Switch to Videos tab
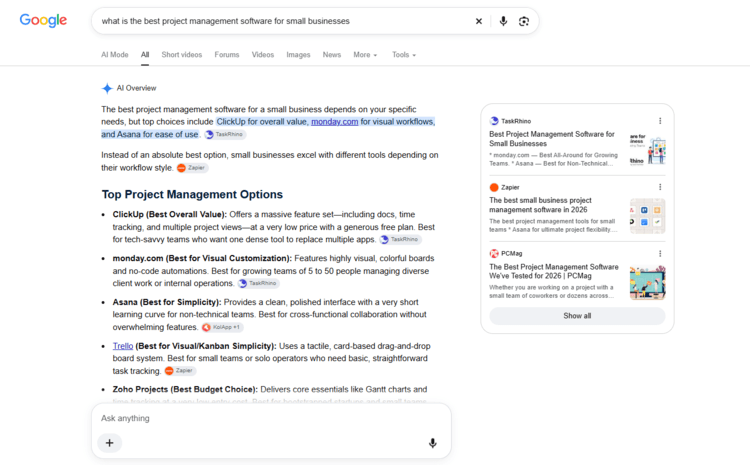This screenshot has width=750, height=465. (x=263, y=55)
